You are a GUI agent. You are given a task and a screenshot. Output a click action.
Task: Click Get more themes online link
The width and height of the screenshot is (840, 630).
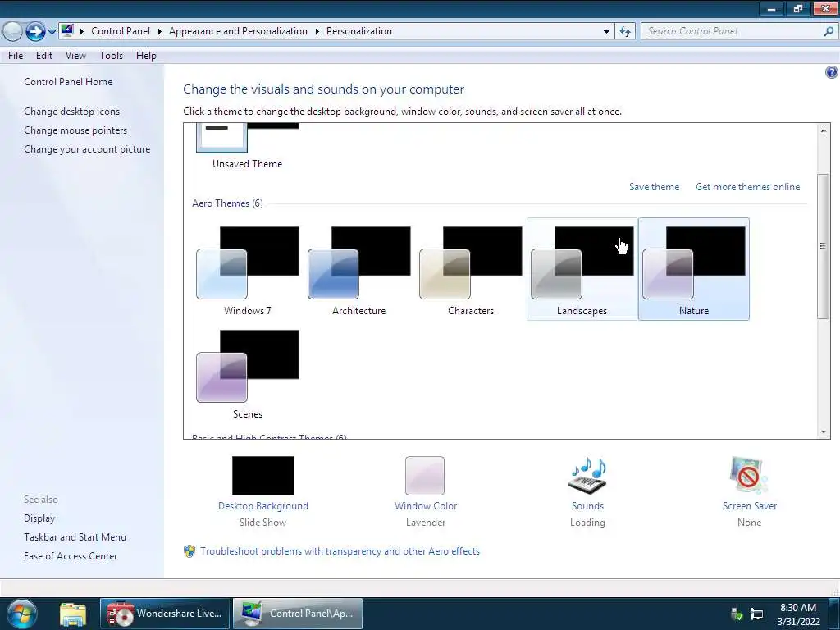tap(748, 187)
